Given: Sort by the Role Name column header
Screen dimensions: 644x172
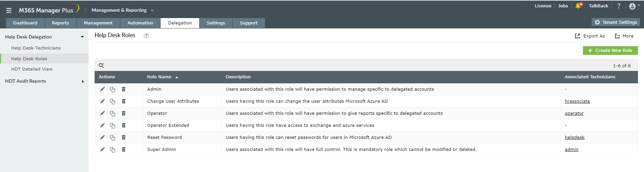Looking at the screenshot, I should point(159,77).
